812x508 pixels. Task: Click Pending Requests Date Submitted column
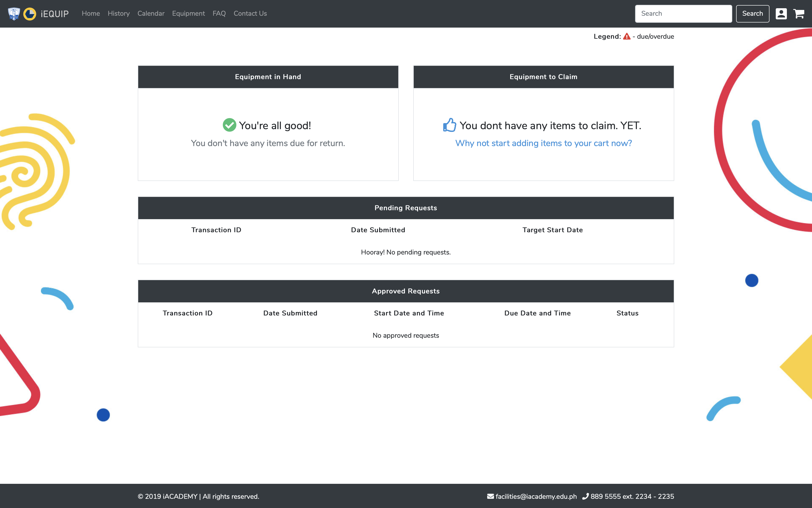point(378,230)
